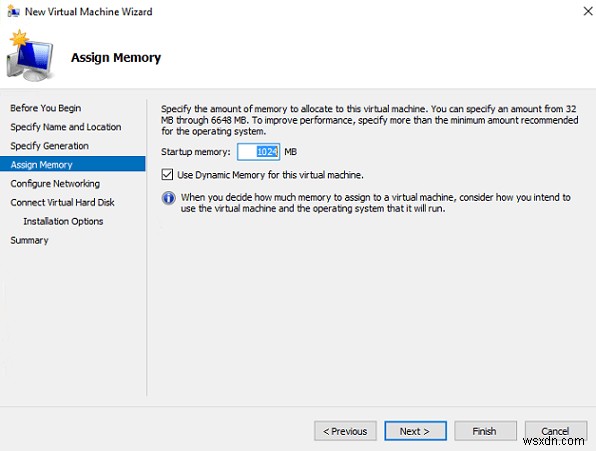Click the Assign Memory page heading

[x=116, y=58]
